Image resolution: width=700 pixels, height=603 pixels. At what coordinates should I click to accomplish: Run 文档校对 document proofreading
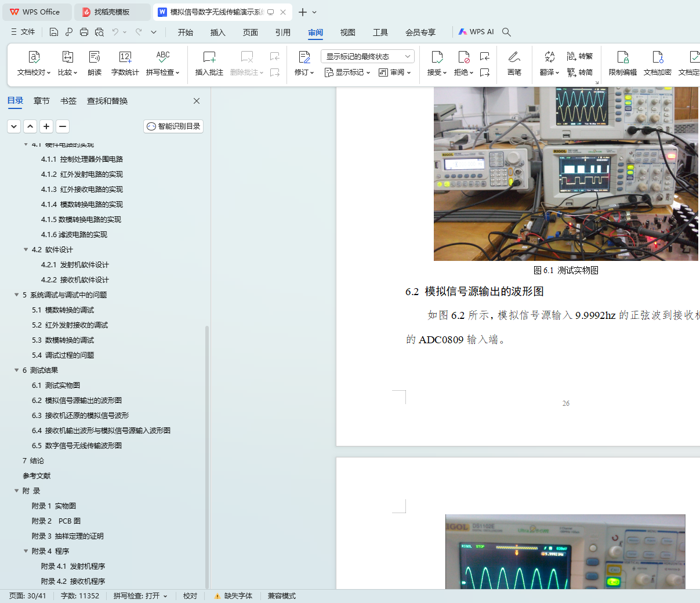pos(34,63)
